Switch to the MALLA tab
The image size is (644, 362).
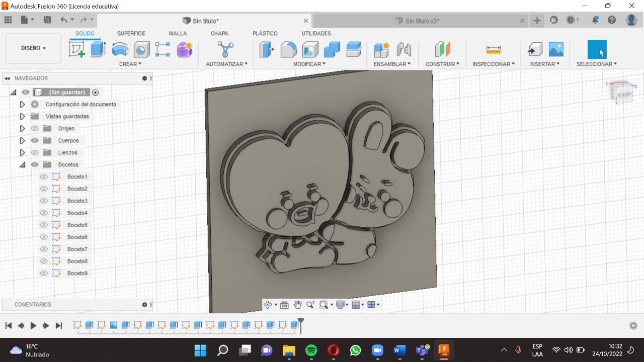(178, 34)
